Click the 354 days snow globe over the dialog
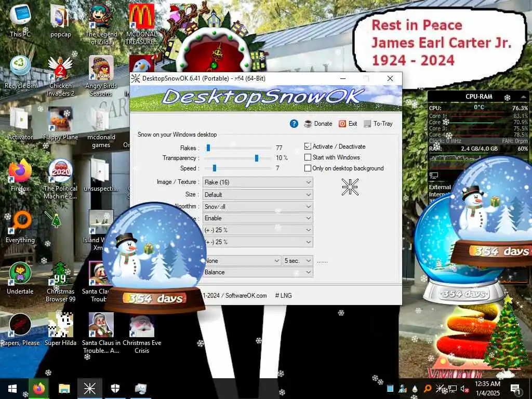This screenshot has width=532, height=399. 154,257
